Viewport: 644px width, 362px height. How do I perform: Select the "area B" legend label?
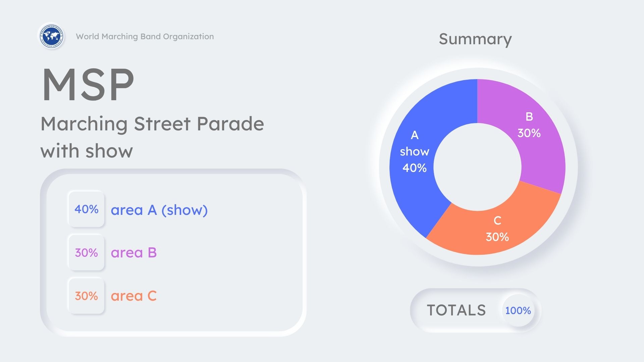pyautogui.click(x=134, y=253)
